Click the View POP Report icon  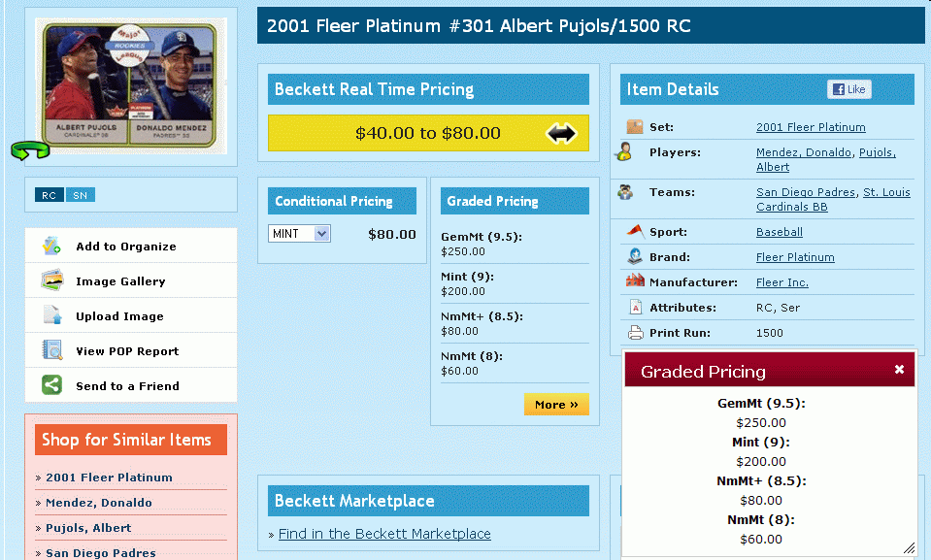(51, 350)
